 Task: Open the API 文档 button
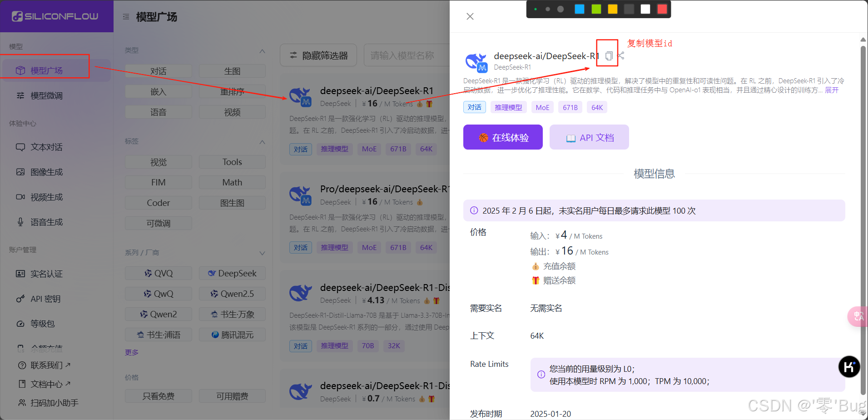[589, 137]
